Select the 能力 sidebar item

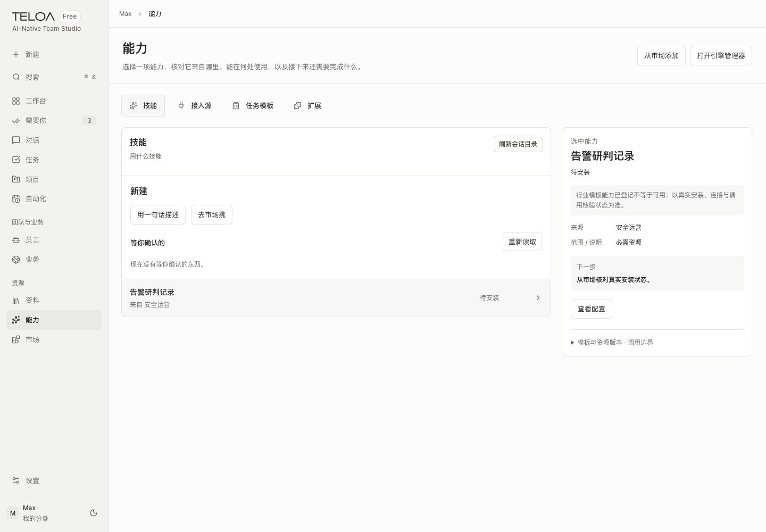[x=54, y=320]
